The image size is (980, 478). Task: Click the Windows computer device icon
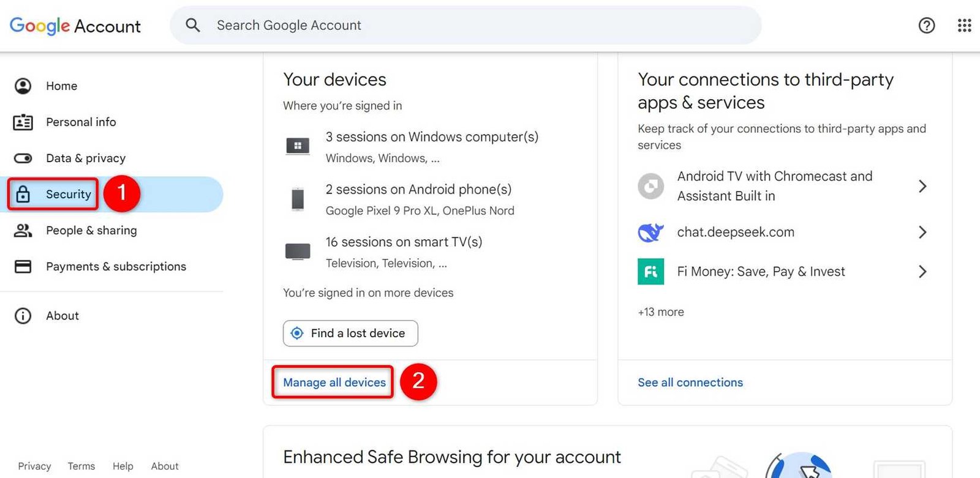pyautogui.click(x=298, y=146)
